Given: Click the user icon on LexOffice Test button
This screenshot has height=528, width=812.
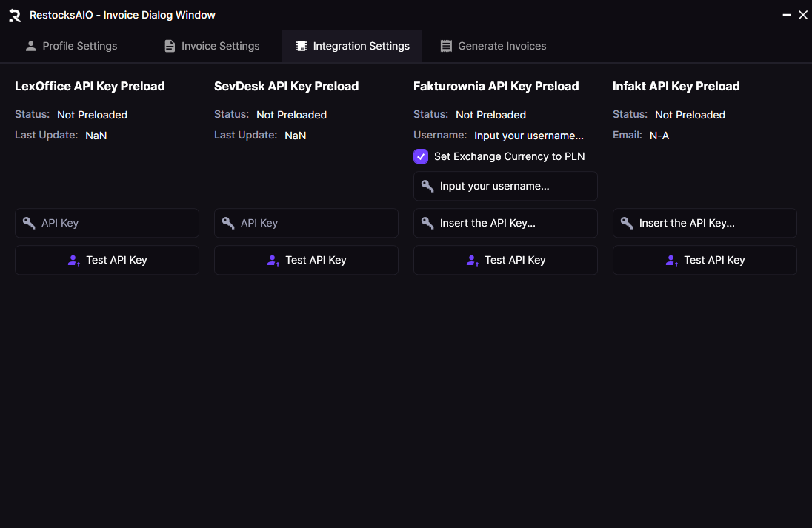Looking at the screenshot, I should (x=73, y=261).
